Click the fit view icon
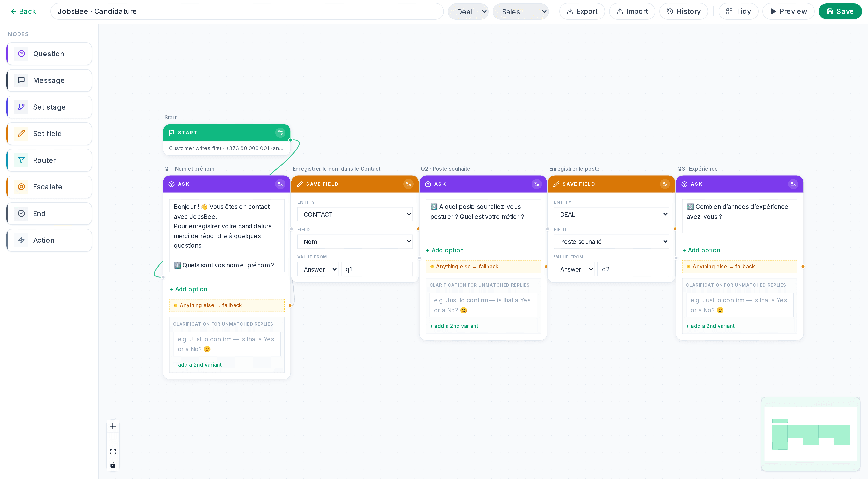The width and height of the screenshot is (868, 479). click(x=113, y=452)
